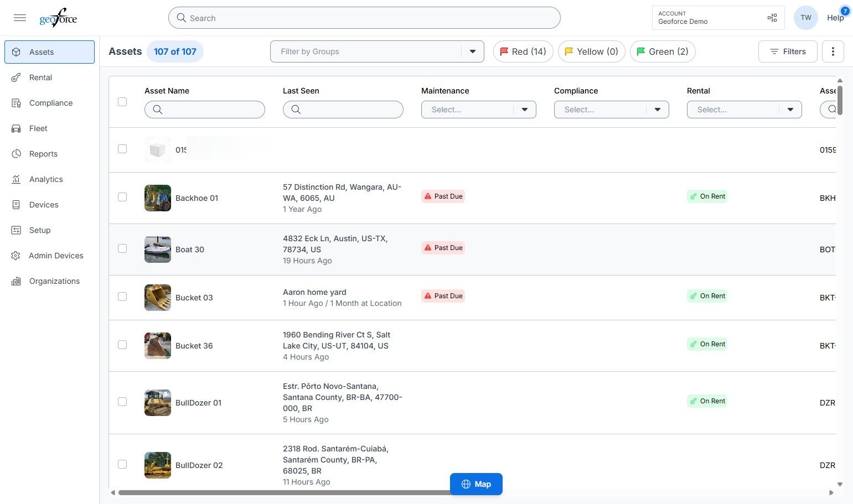Click the vertical table scrollbar thumb
This screenshot has width=853, height=504.
(840, 100)
